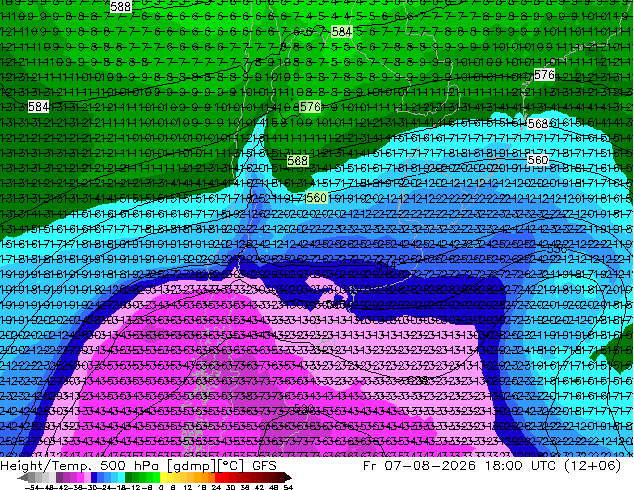Image resolution: width=634 pixels, height=490 pixels.
Task: Click the 584 contour label at left edge
Action: [x=38, y=107]
